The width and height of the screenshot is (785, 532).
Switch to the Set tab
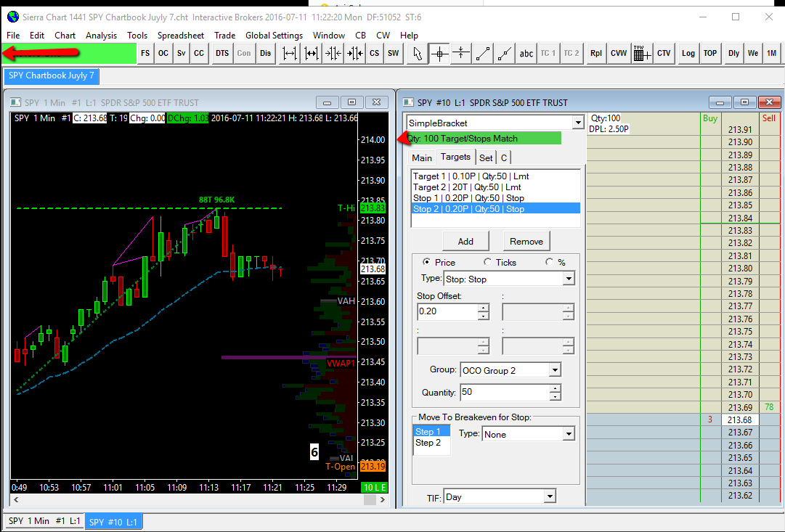coord(486,157)
